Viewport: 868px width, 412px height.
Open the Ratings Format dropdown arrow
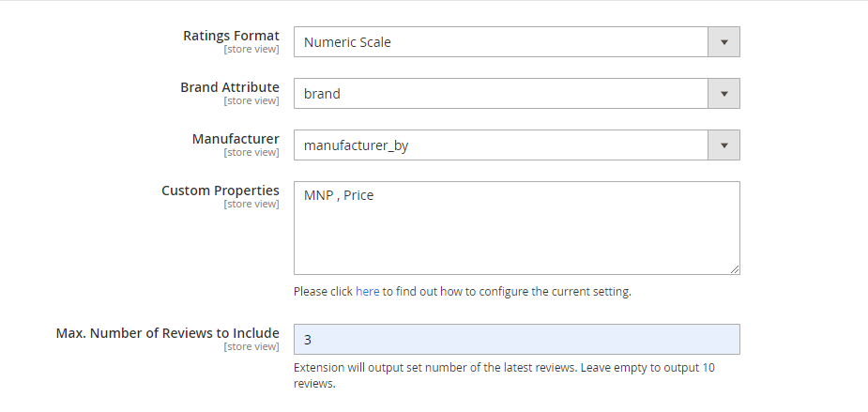[723, 42]
